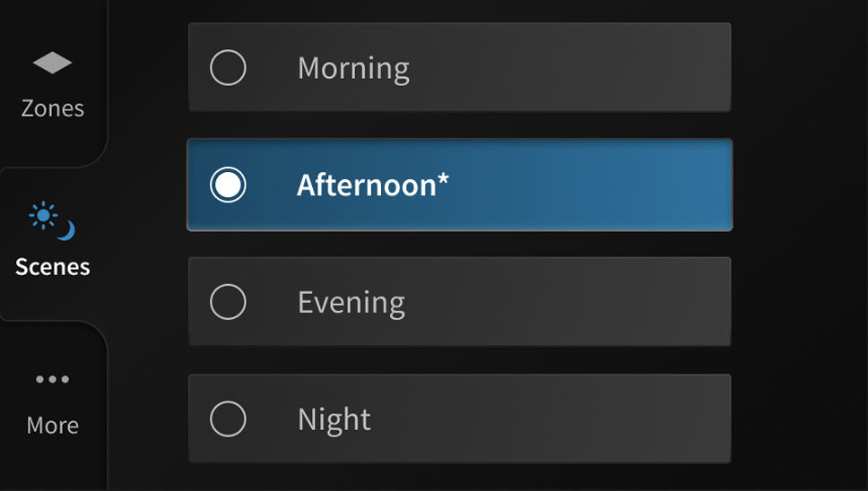This screenshot has width=868, height=491.
Task: Click empty space in the Morning row
Action: click(583, 68)
